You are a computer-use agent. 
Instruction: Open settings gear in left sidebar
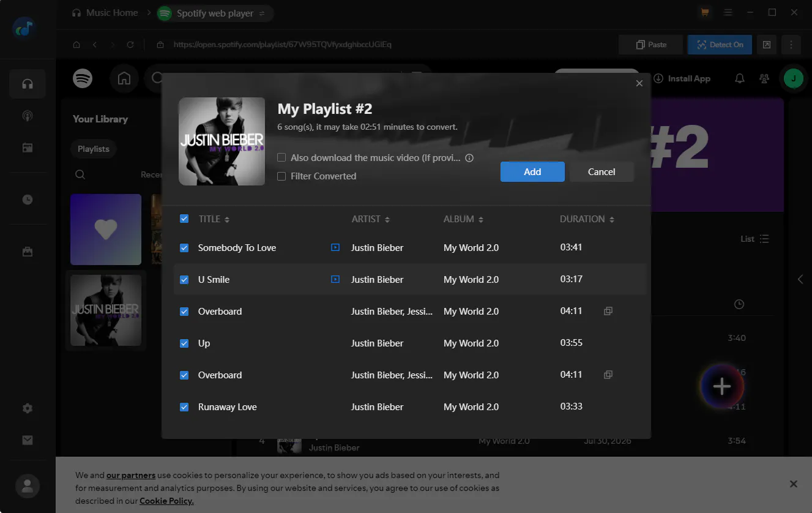28,408
